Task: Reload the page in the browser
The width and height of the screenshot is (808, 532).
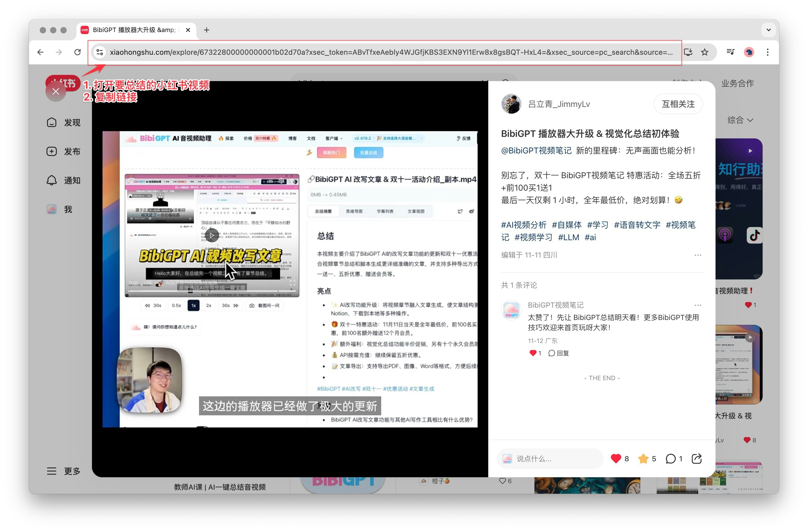Action: (x=77, y=52)
